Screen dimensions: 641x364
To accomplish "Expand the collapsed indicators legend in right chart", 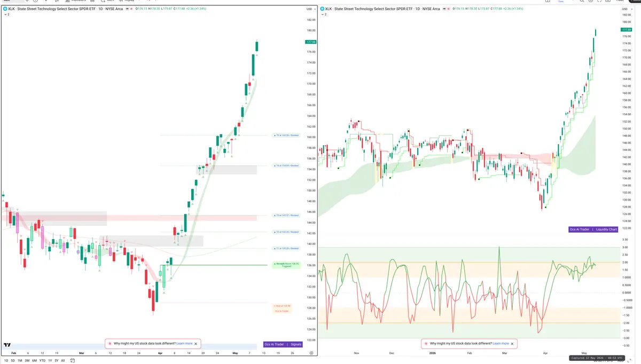I will pos(324,14).
